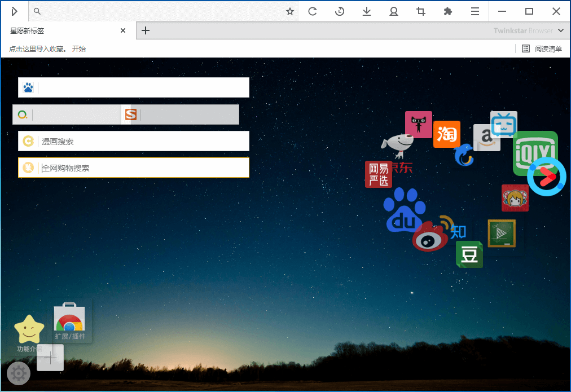Image resolution: width=571 pixels, height=392 pixels.
Task: Maximize the browser window
Action: tap(529, 11)
